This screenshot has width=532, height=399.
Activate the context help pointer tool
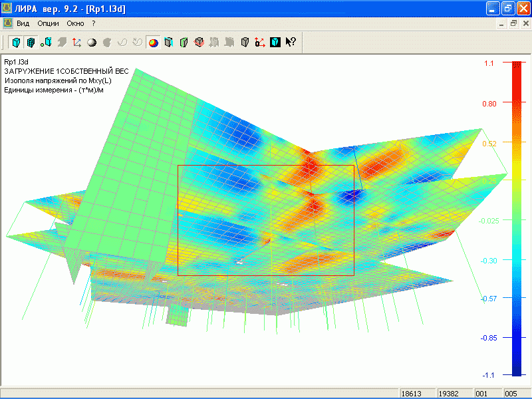(x=291, y=43)
